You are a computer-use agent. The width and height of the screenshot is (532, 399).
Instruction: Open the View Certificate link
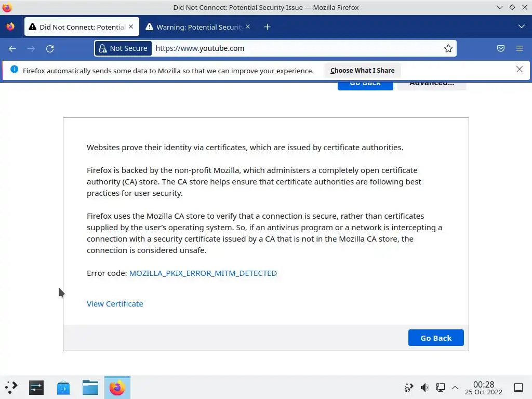115,304
